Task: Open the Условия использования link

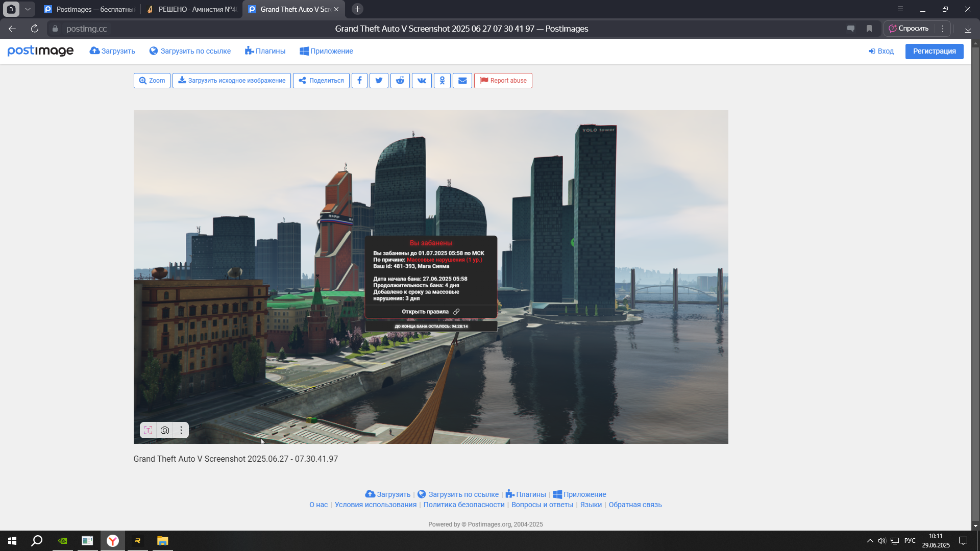Action: [376, 505]
